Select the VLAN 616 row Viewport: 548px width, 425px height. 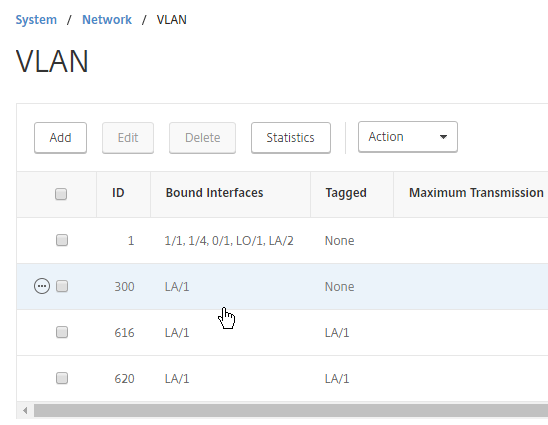coord(282,332)
